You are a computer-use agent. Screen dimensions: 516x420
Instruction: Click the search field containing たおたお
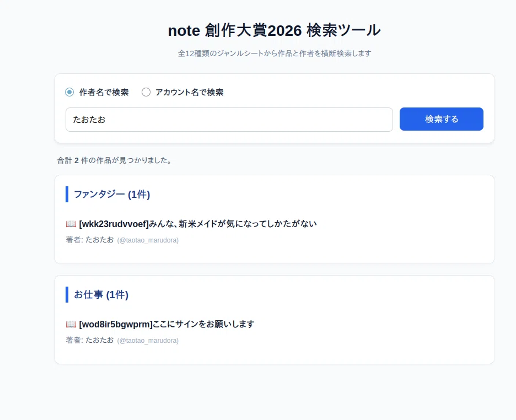tap(229, 120)
